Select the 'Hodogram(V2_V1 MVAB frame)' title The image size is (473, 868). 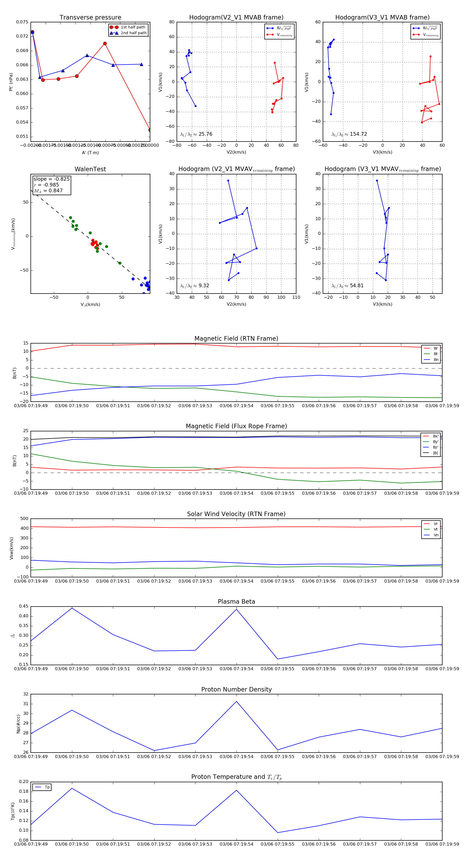[x=236, y=18]
